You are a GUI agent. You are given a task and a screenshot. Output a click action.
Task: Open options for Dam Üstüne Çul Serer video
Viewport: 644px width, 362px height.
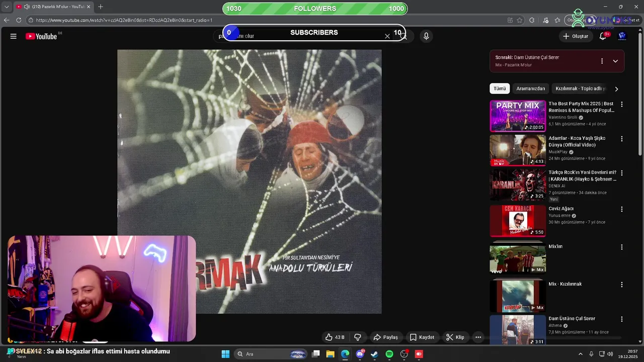coord(622,319)
